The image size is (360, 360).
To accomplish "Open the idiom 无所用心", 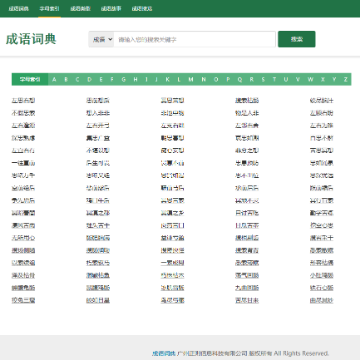I will pyautogui.click(x=23, y=238).
